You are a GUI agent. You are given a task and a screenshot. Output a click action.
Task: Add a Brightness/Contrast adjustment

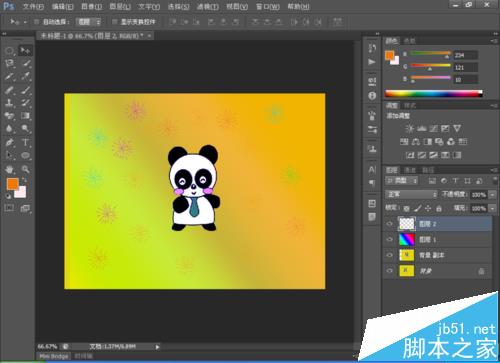[x=410, y=129]
